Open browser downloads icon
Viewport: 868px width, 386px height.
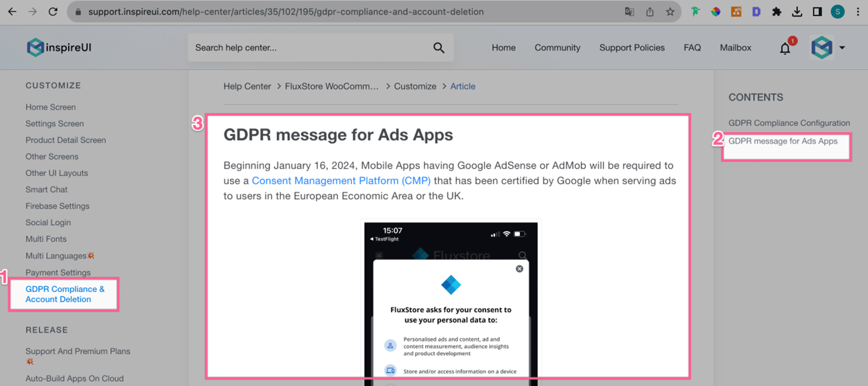[797, 11]
